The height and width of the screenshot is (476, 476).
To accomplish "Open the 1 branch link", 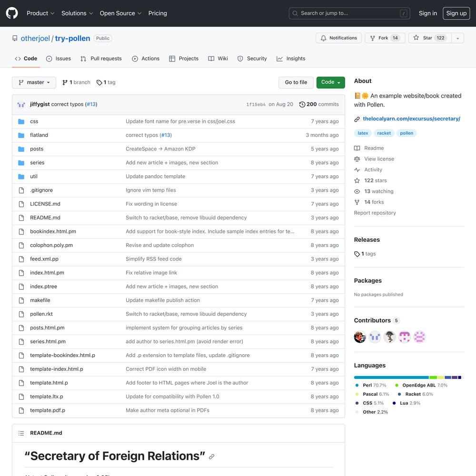I will pyautogui.click(x=76, y=82).
